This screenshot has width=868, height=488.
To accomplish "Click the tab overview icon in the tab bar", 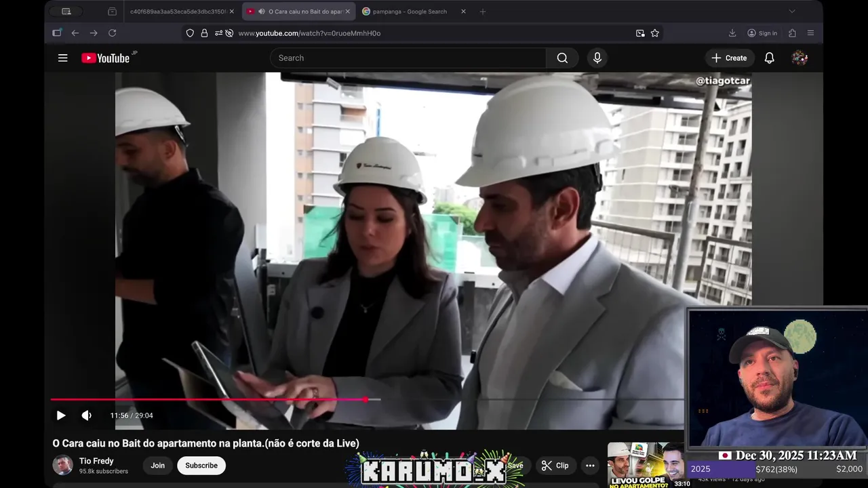I will coord(66,12).
